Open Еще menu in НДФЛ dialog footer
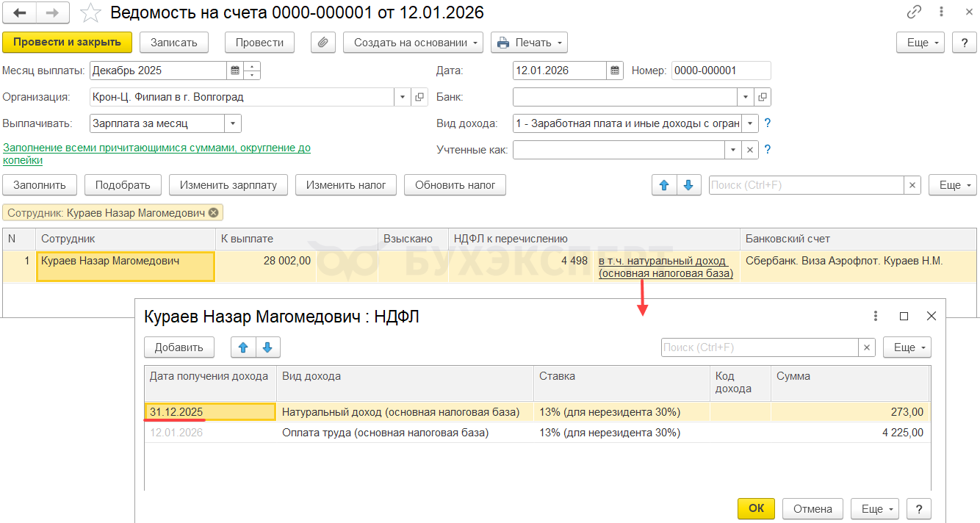 click(x=874, y=508)
